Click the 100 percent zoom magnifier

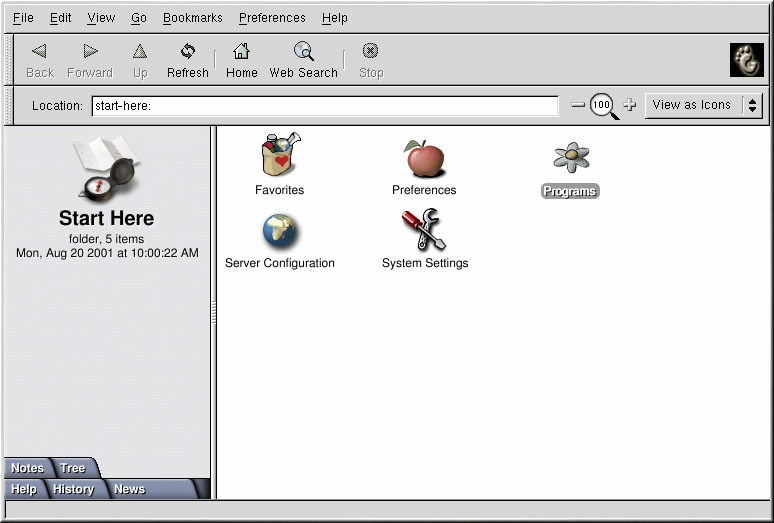(603, 105)
